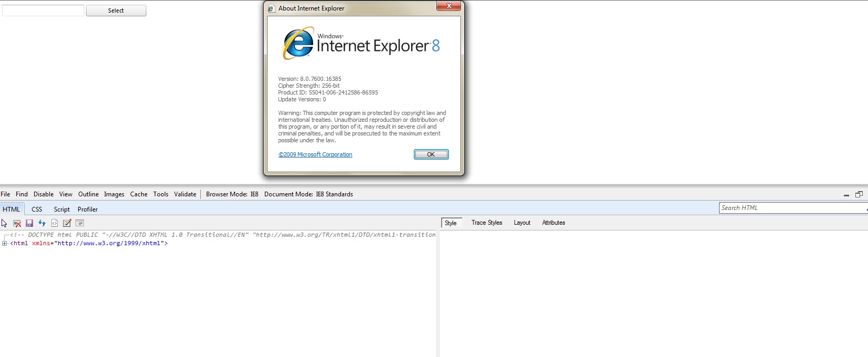Viewport: 868px width, 357px height.
Task: Select the Trace Styles tab
Action: [x=487, y=223]
